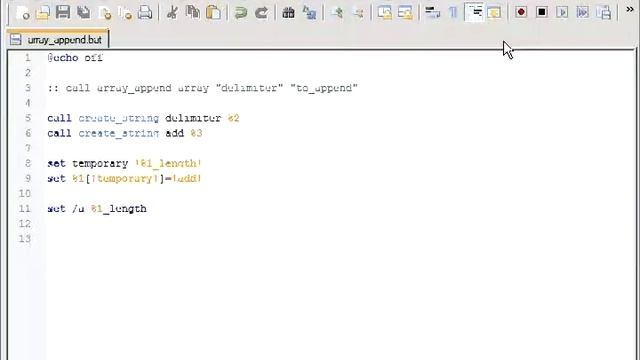Toggle synchronized horizontal scrolling
The image size is (640, 360).
[405, 13]
